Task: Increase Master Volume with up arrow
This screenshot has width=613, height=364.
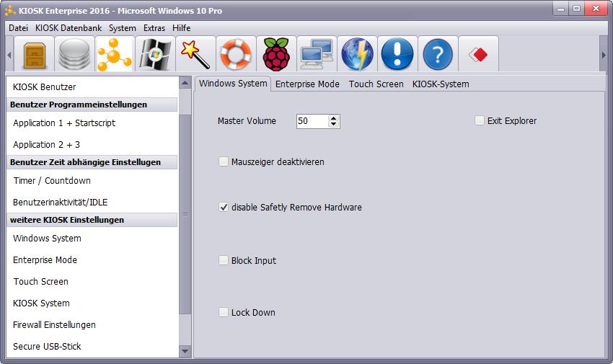Action: [333, 118]
